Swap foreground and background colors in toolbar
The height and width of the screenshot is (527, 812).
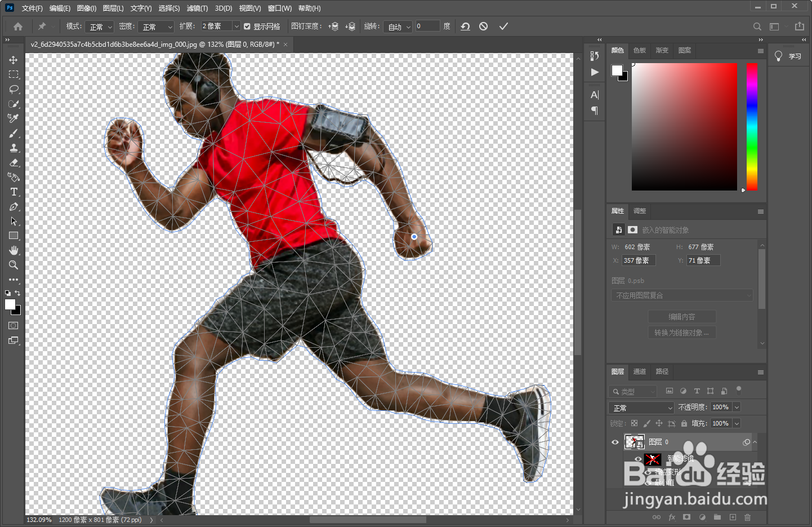point(17,293)
